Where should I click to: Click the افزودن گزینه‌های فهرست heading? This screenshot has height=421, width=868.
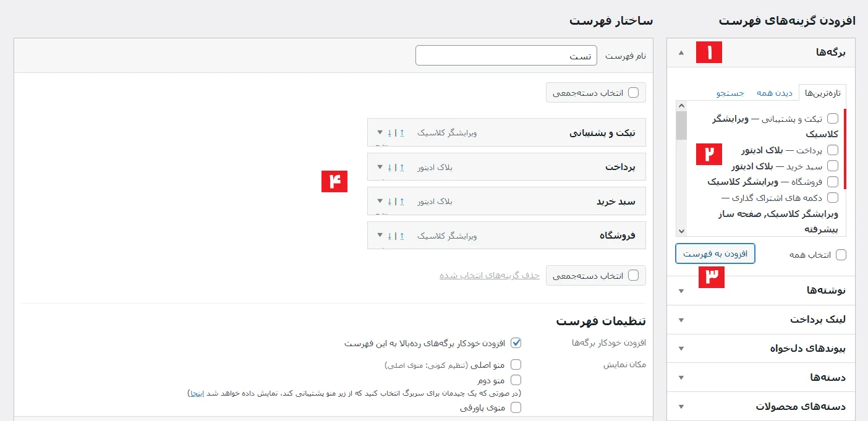point(787,21)
